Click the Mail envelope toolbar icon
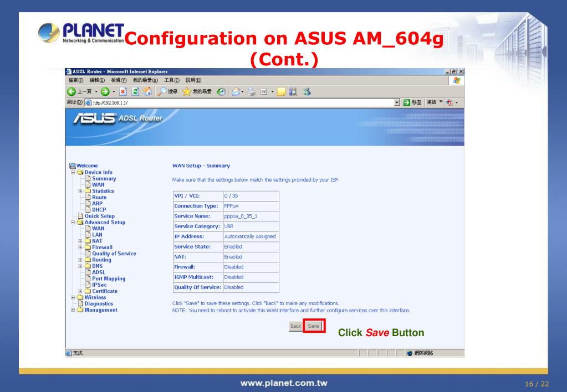Screen dimensions: 567x392 coord(236,92)
